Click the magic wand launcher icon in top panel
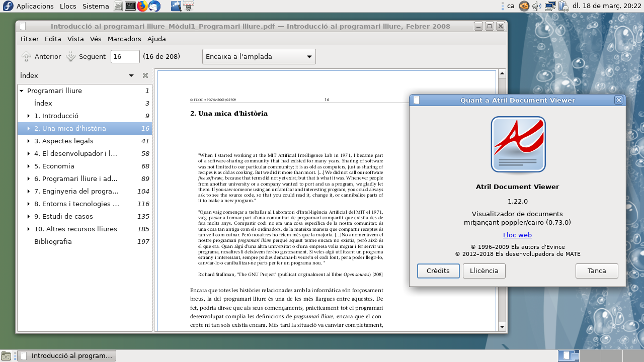 click(176, 6)
